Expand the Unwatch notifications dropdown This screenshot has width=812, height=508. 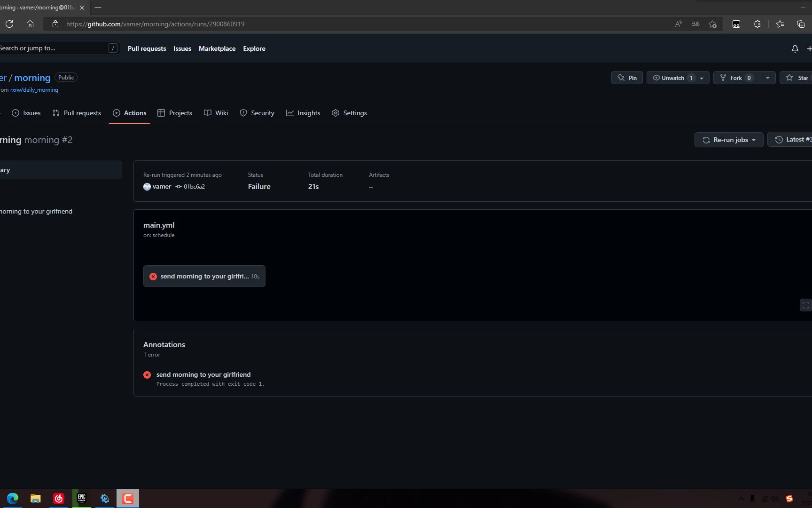[702, 78]
